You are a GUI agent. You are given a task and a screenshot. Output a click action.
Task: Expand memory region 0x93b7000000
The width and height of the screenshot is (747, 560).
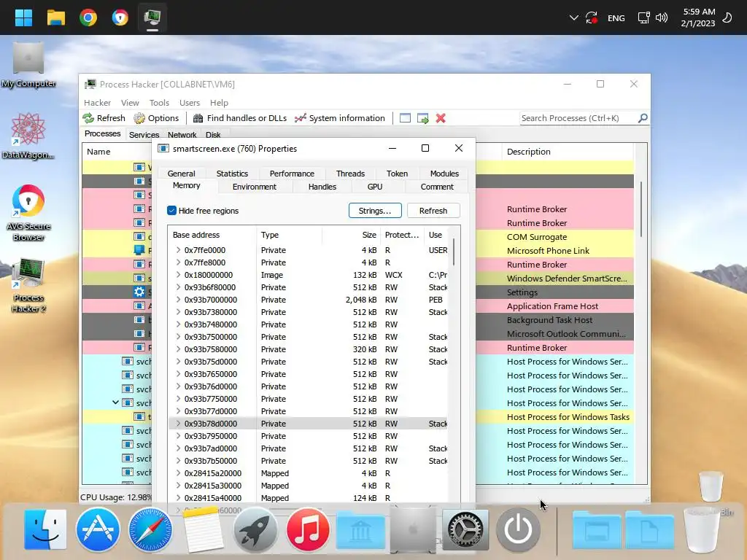[178, 300]
